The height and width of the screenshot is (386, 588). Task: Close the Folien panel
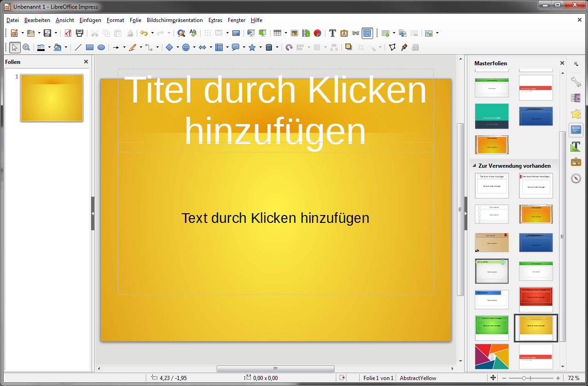pos(86,62)
